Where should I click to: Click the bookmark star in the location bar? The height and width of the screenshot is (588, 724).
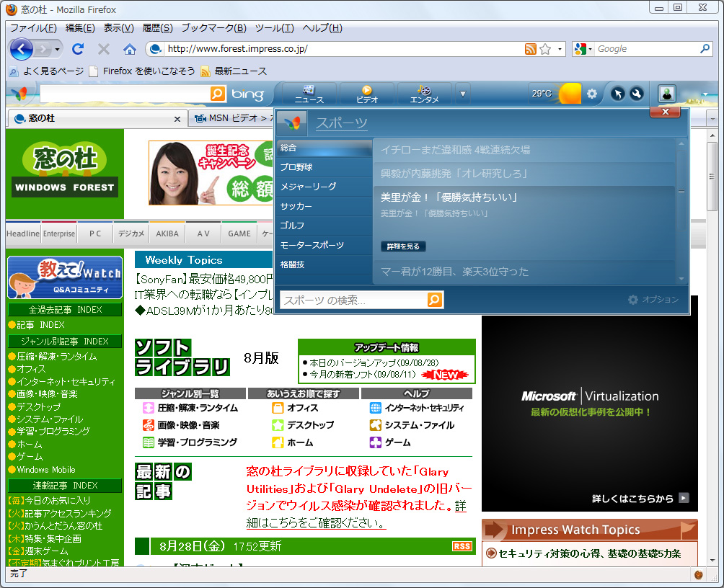(545, 48)
